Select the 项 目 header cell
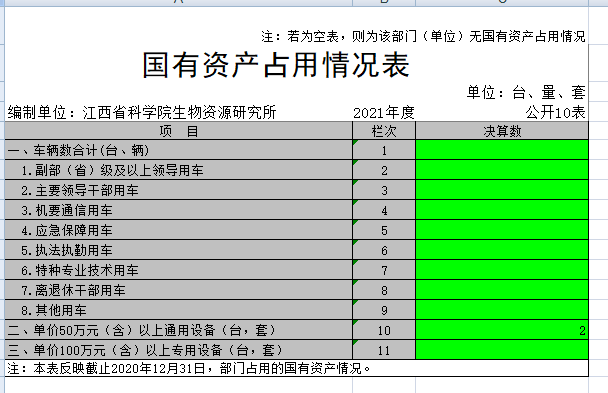This screenshot has height=393, width=608. (178, 131)
